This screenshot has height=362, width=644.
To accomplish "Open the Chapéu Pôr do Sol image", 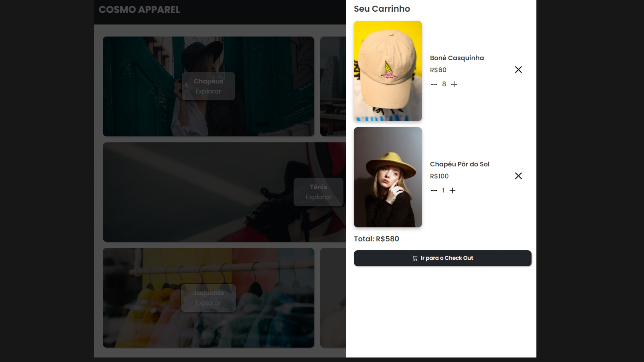I will 388,177.
